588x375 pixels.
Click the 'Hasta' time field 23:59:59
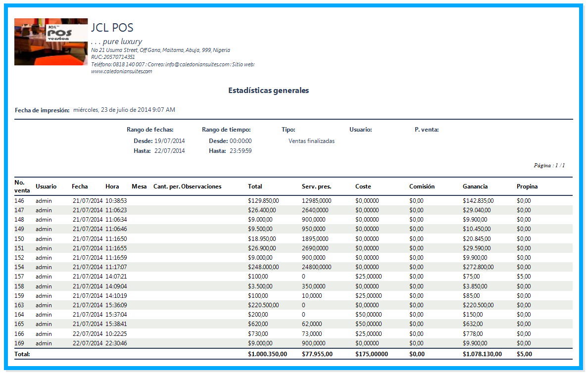[x=241, y=150]
